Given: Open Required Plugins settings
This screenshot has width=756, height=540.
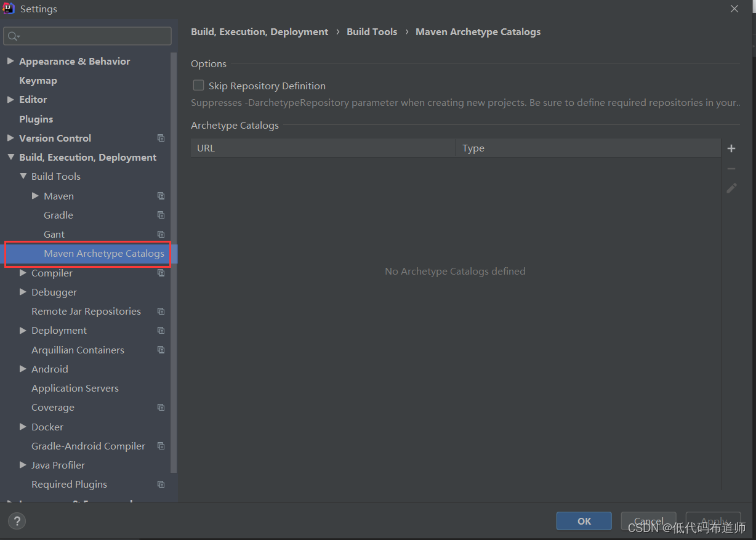Looking at the screenshot, I should click(x=70, y=484).
